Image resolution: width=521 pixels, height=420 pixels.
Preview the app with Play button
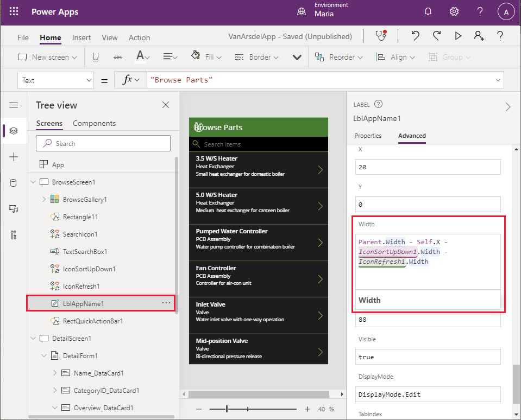point(458,36)
